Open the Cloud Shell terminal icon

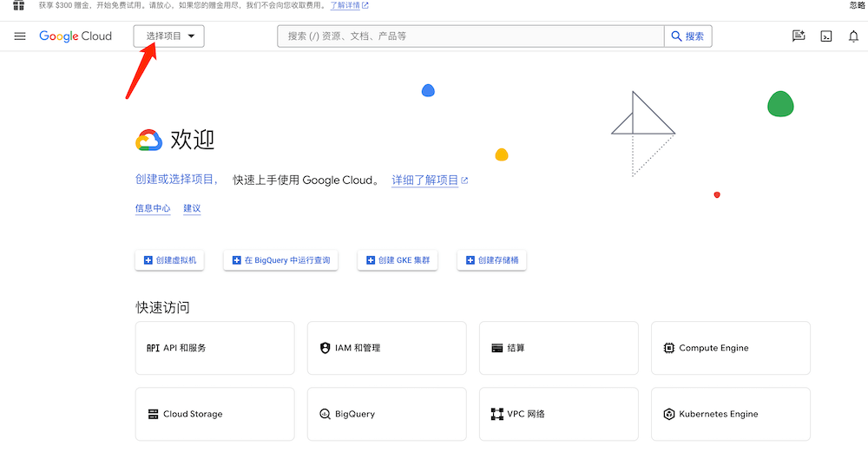826,36
